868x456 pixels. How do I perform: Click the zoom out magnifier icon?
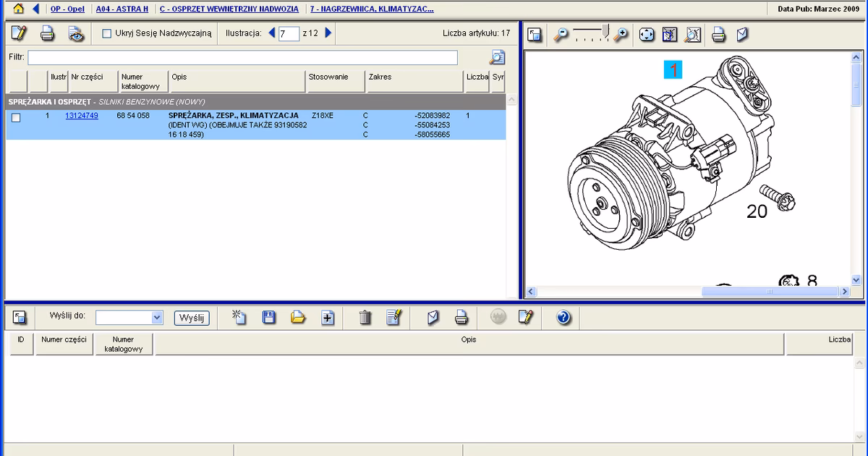561,35
